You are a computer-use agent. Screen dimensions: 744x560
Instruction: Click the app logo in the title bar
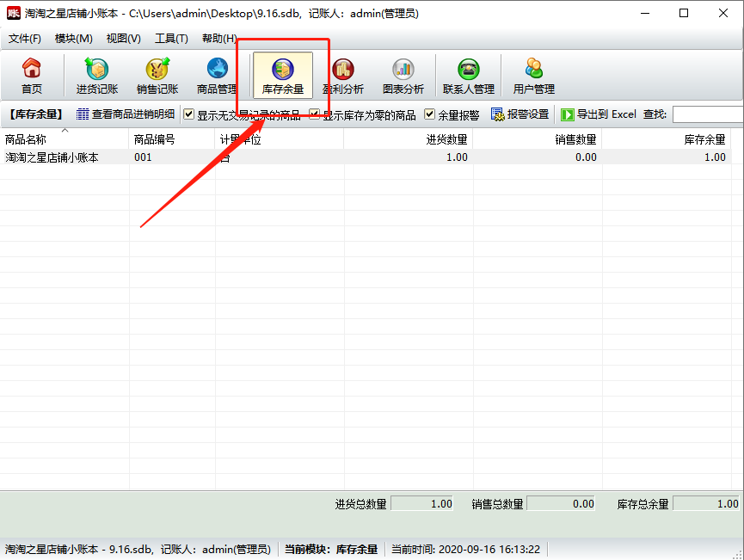tap(13, 13)
